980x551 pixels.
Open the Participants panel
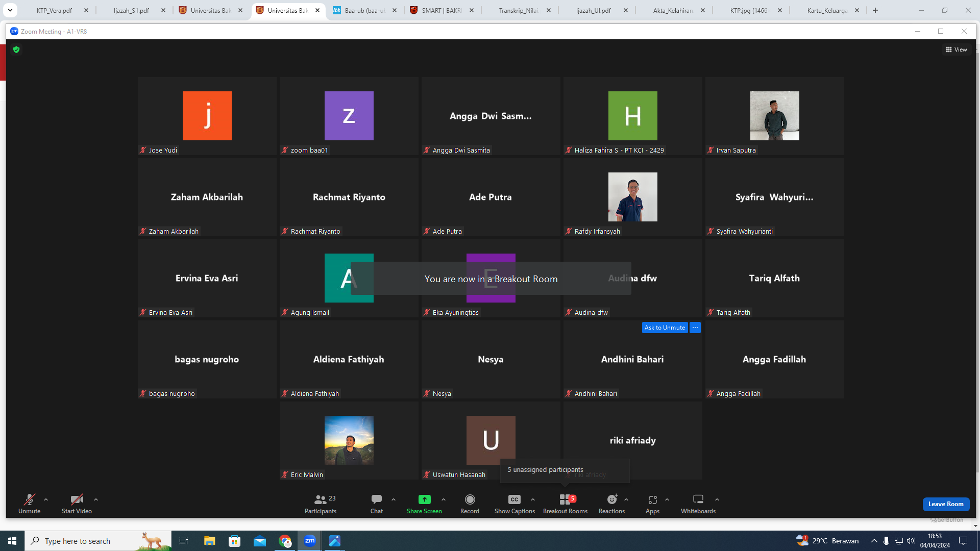[321, 504]
